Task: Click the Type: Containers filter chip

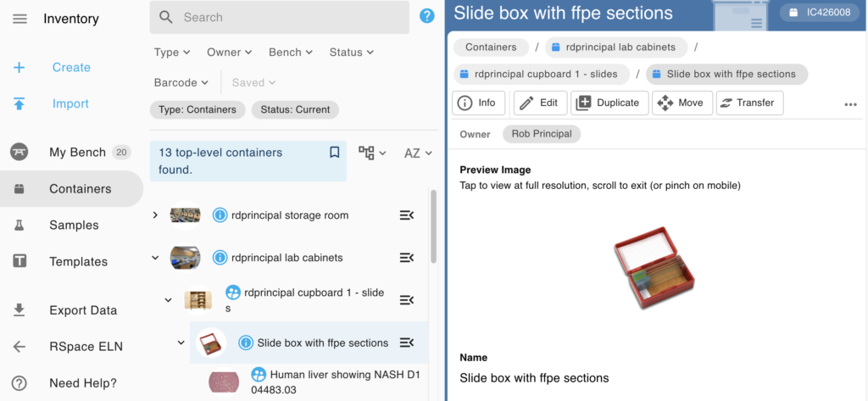Action: click(x=197, y=109)
